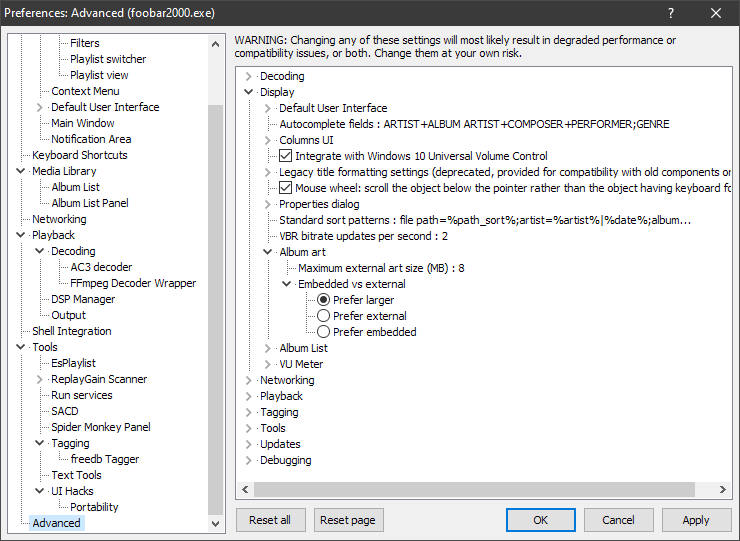Confirm settings with OK button
Screen dimensions: 740x541
(x=541, y=520)
